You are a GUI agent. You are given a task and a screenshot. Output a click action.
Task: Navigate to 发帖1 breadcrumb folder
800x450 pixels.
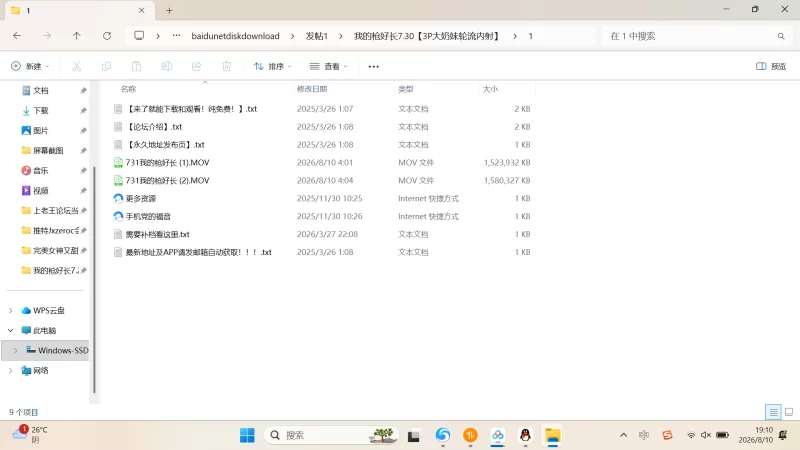pyautogui.click(x=316, y=36)
